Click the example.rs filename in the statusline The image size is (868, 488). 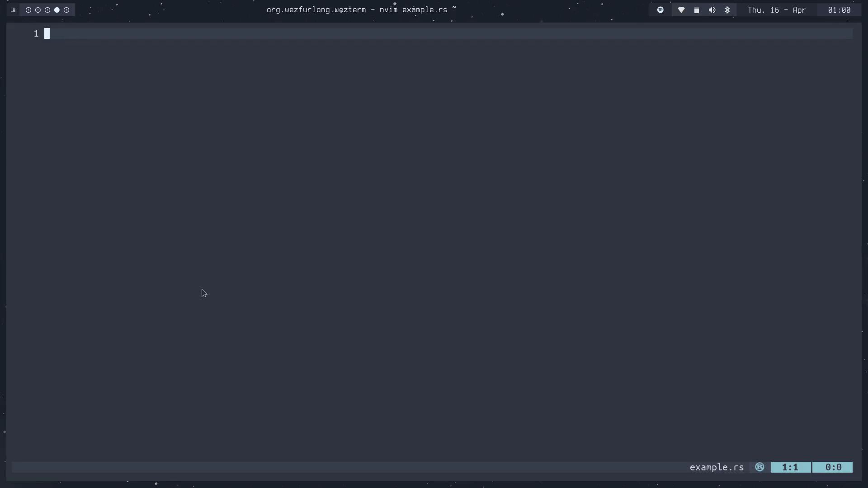717,467
